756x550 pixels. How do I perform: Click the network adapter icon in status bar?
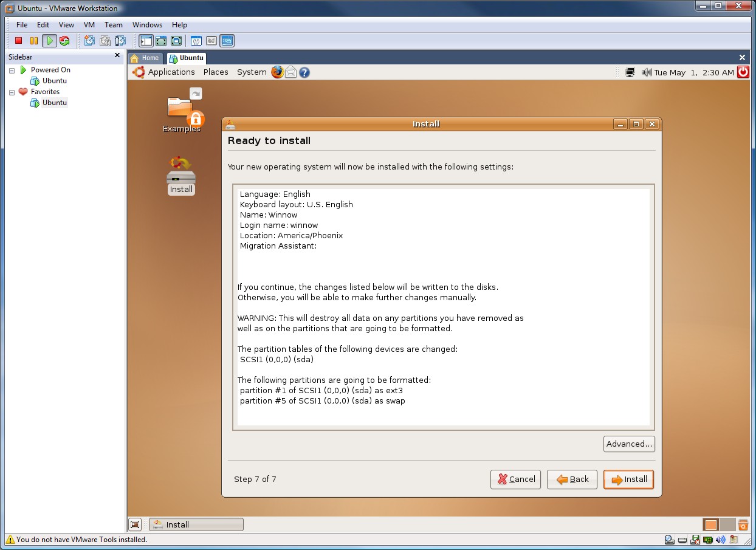click(708, 539)
